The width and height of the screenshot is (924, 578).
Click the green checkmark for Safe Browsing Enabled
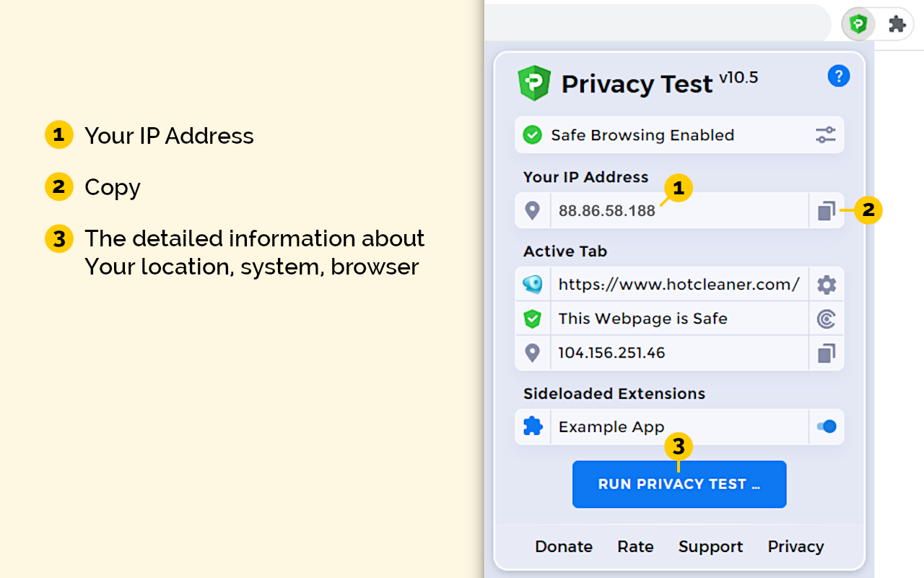[532, 134]
